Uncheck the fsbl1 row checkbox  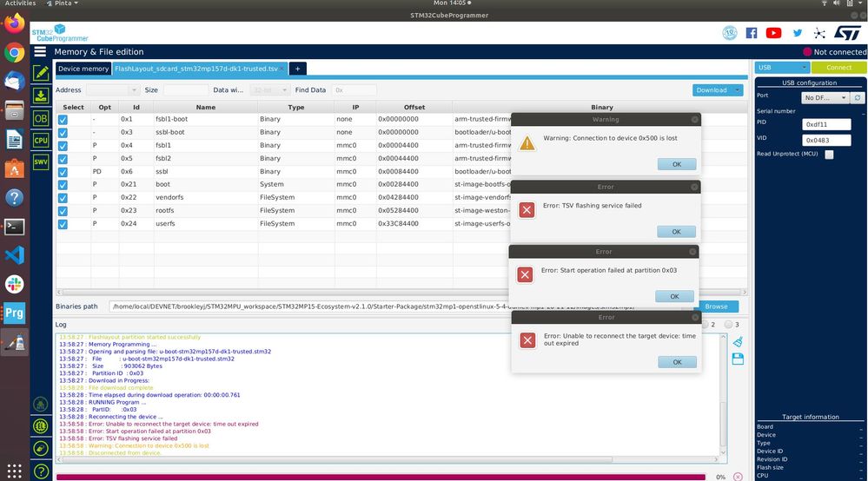[x=63, y=146]
